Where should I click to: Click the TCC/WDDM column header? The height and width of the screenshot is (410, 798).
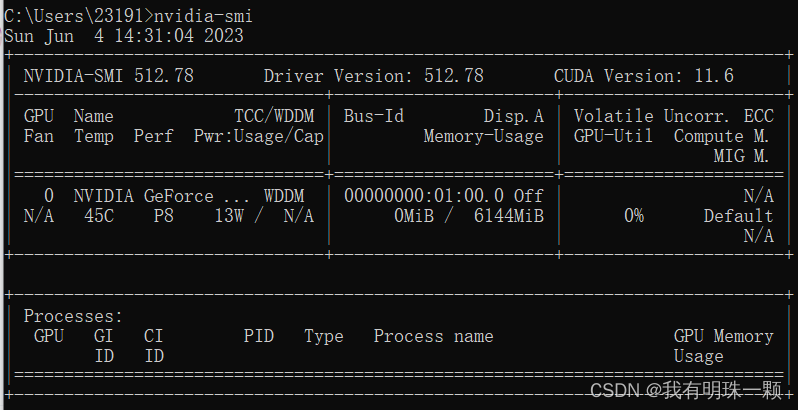tap(274, 116)
